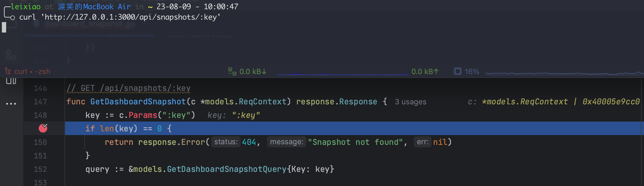Click the network interface icon before 0.0 kB download

(232, 71)
